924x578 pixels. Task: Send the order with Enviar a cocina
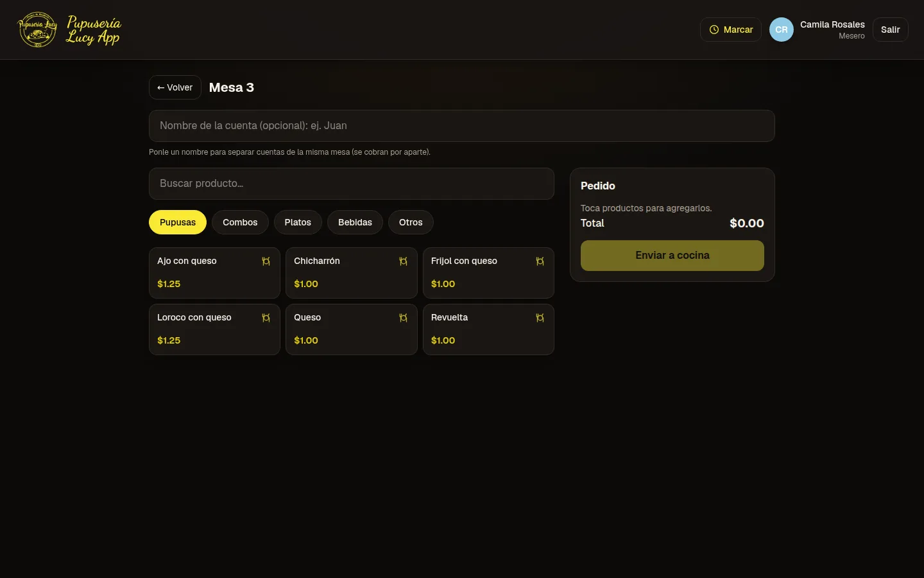(x=672, y=256)
